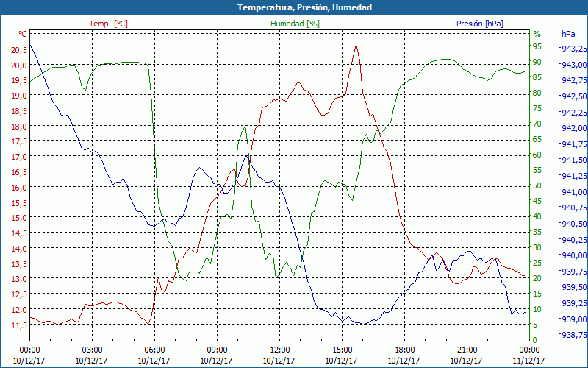Click the 17,5 temperature axis value

click(19, 141)
